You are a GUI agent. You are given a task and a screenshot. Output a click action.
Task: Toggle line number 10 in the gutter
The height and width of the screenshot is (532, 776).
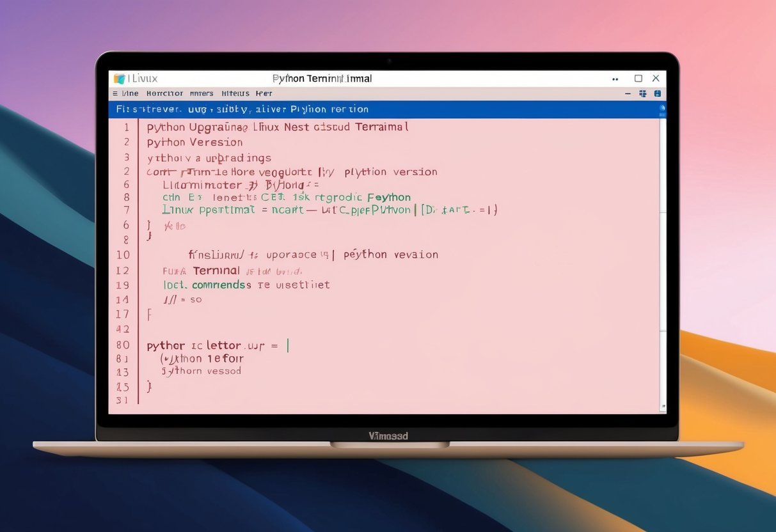[x=123, y=254]
